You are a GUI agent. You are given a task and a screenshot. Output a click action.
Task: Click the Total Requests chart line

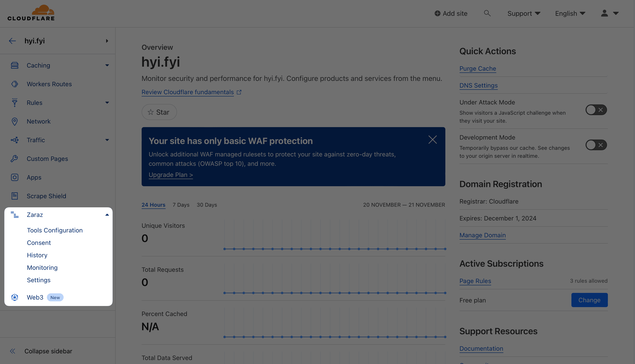click(335, 293)
